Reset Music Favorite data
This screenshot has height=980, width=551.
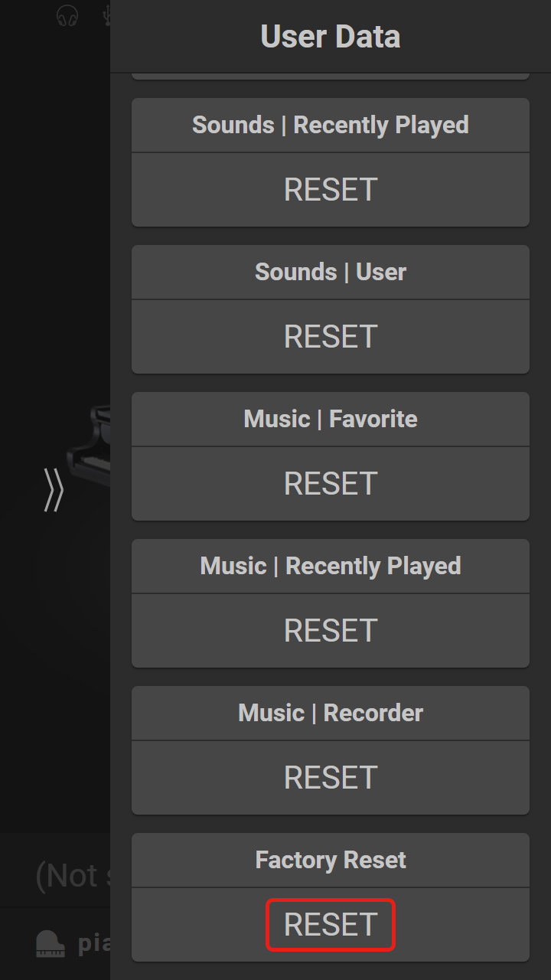tap(331, 484)
